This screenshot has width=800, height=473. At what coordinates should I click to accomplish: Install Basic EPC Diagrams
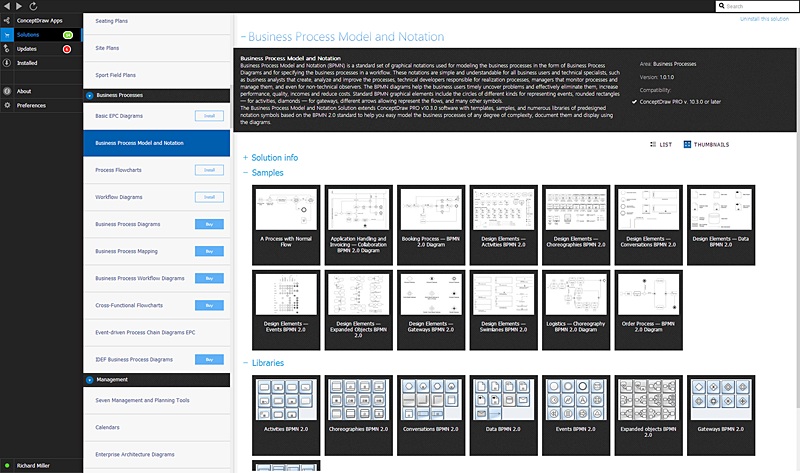click(x=209, y=116)
